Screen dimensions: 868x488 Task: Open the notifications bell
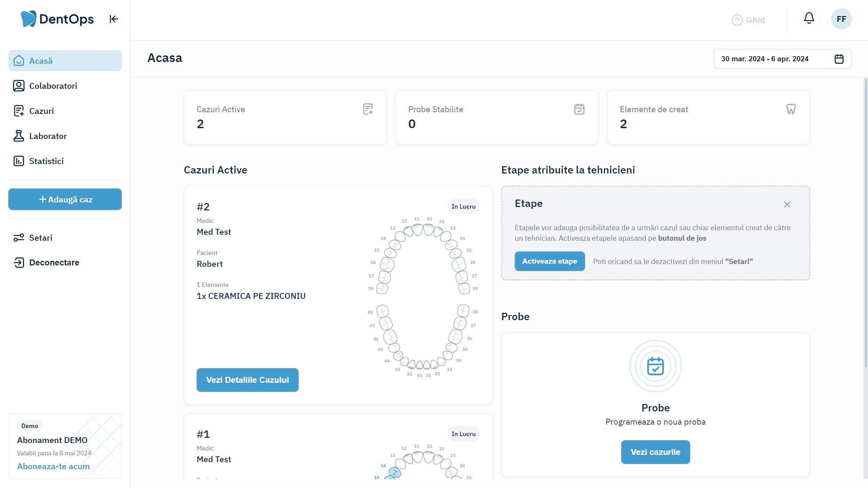pyautogui.click(x=809, y=18)
